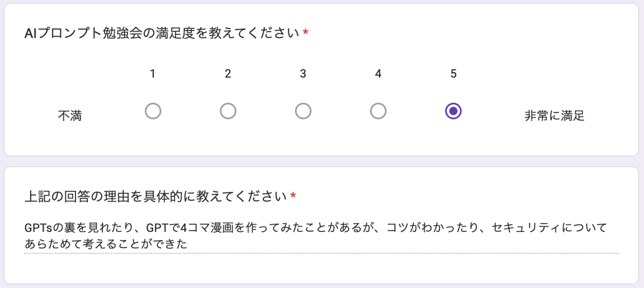Click the 不満 scale label
The width and height of the screenshot is (644, 288).
pyautogui.click(x=70, y=116)
